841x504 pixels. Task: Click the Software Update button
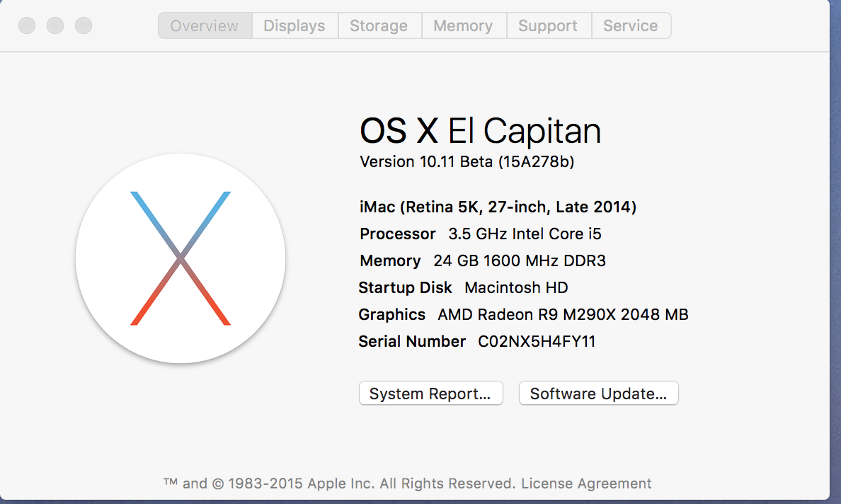click(x=598, y=394)
